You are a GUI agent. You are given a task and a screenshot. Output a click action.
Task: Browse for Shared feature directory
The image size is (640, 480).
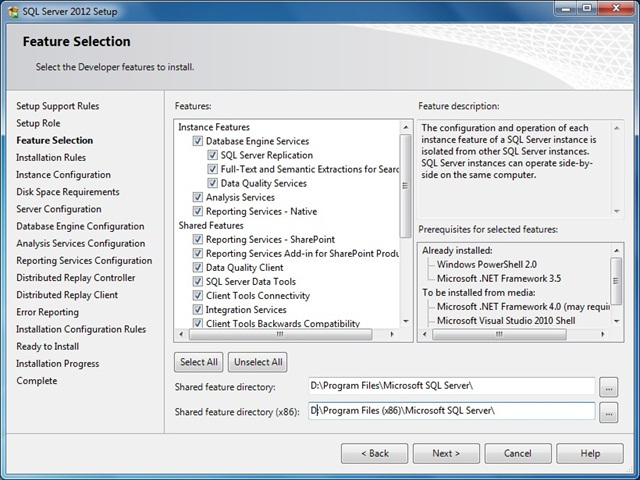pos(609,387)
